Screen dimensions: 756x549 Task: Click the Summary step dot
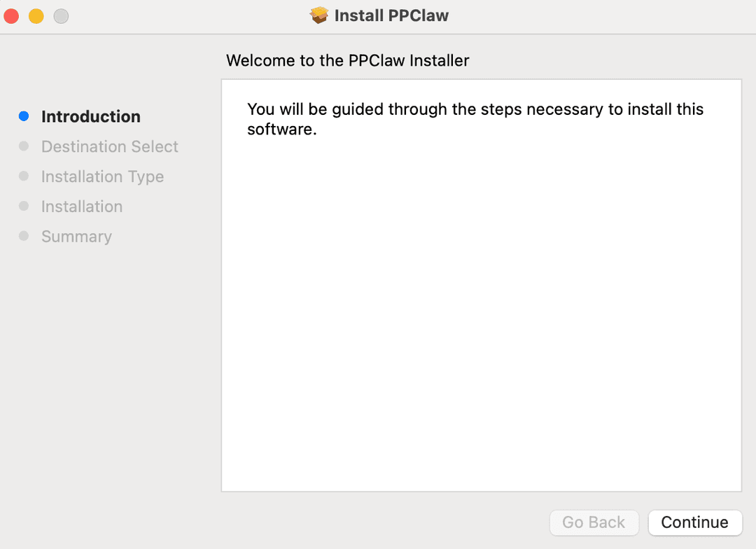(x=25, y=236)
